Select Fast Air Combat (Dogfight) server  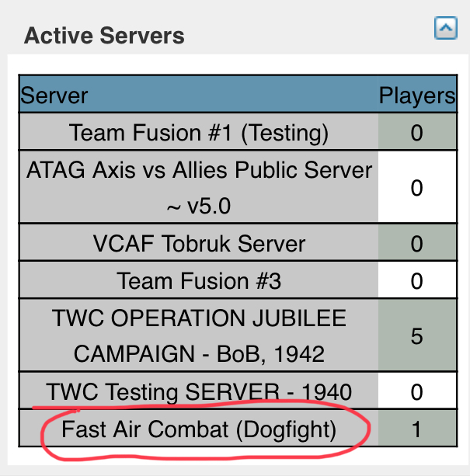[x=199, y=429]
